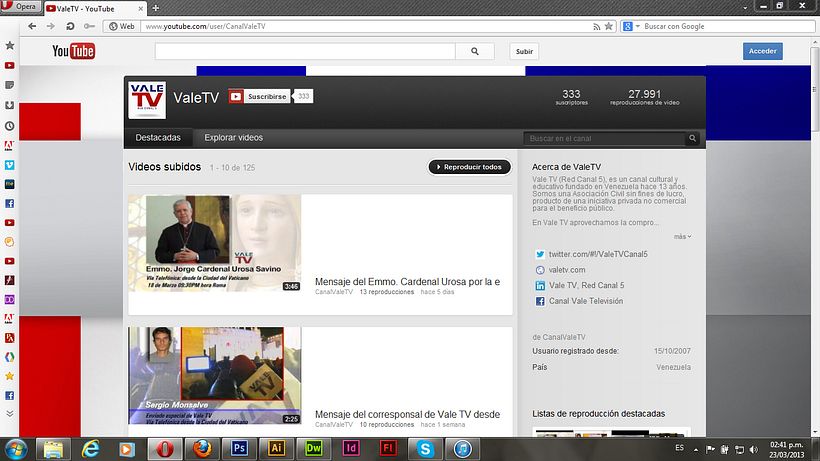Click the volume speaker tray icon
Image resolution: width=820 pixels, height=461 pixels.
click(754, 450)
